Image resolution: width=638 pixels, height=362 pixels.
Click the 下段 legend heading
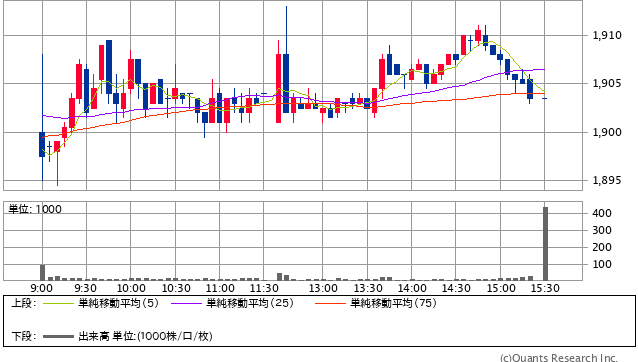(x=23, y=336)
